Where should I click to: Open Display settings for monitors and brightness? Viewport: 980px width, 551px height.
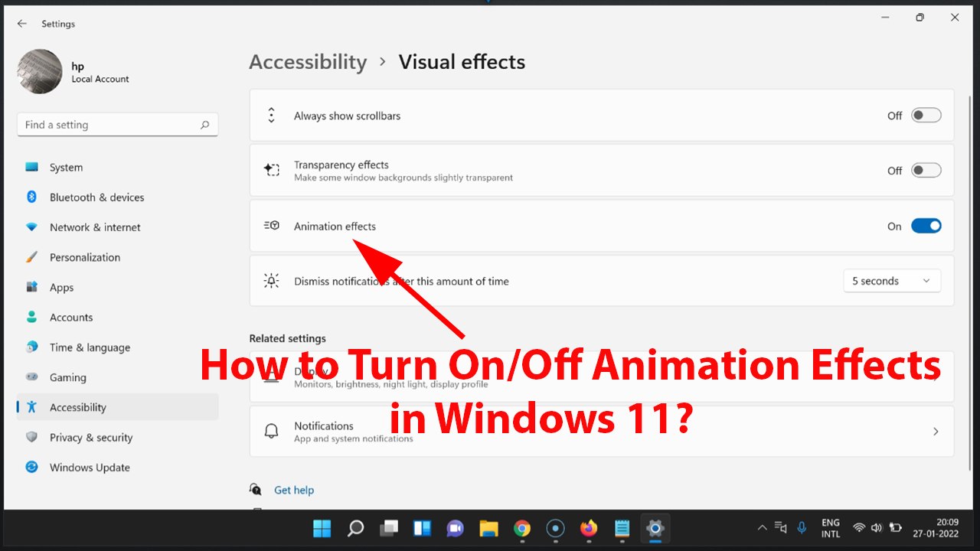(x=602, y=377)
